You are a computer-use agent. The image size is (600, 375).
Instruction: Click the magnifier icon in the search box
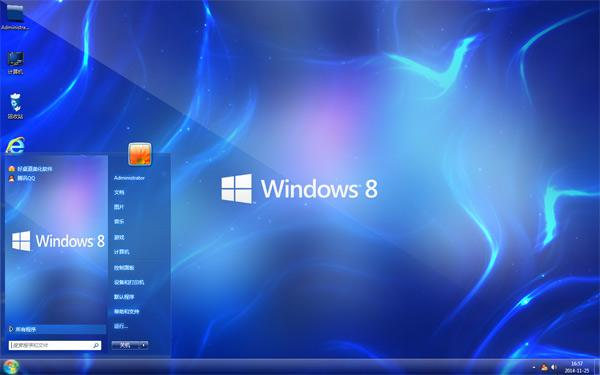tap(96, 346)
